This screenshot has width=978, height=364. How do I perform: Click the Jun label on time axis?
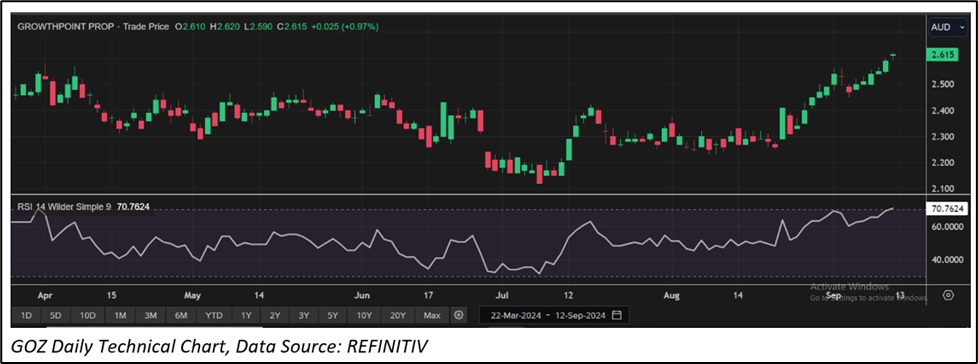tap(363, 294)
